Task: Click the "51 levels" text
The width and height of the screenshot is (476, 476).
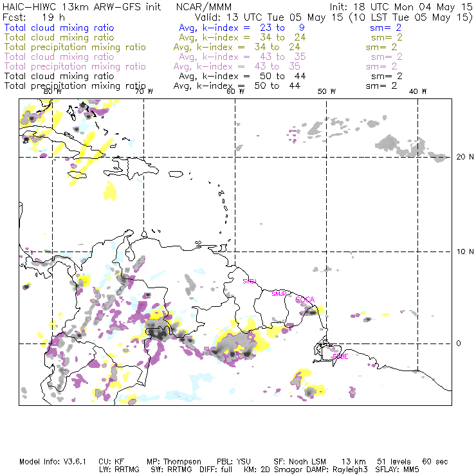Action: point(394,462)
